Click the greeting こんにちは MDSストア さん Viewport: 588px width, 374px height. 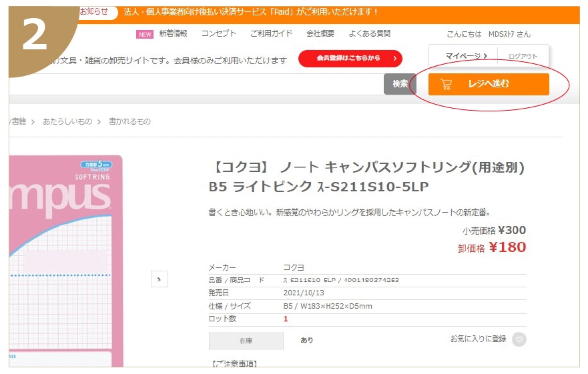(489, 34)
